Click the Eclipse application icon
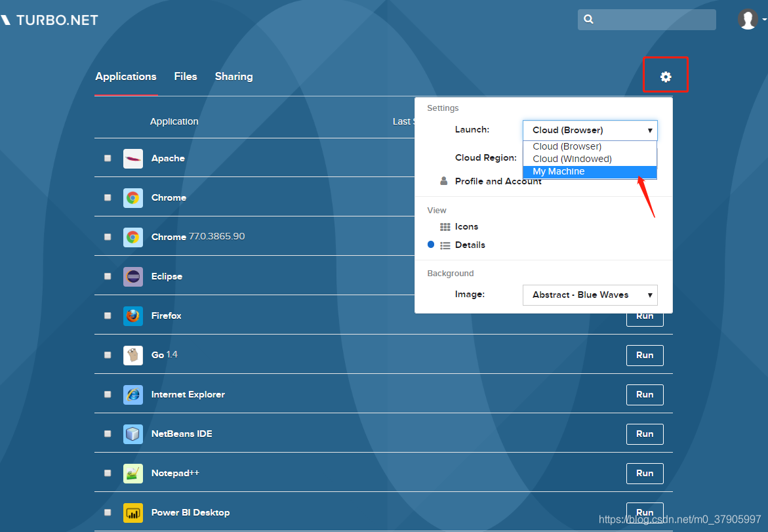The height and width of the screenshot is (532, 768). [x=132, y=277]
